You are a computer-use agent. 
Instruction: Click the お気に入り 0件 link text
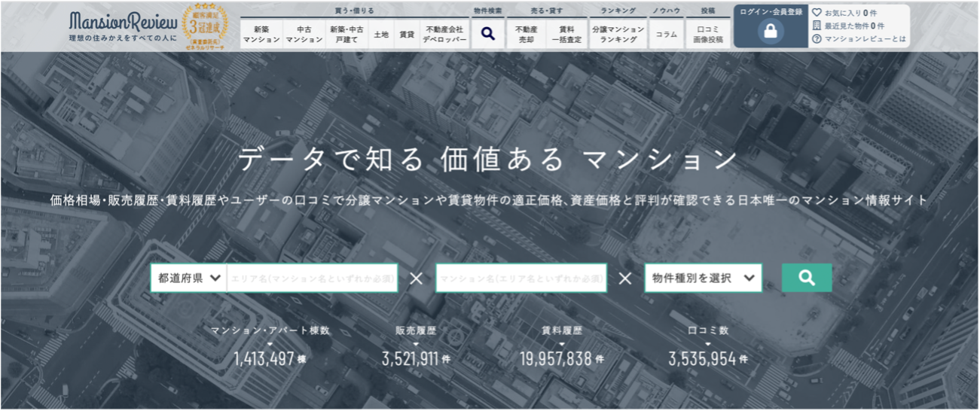[850, 13]
